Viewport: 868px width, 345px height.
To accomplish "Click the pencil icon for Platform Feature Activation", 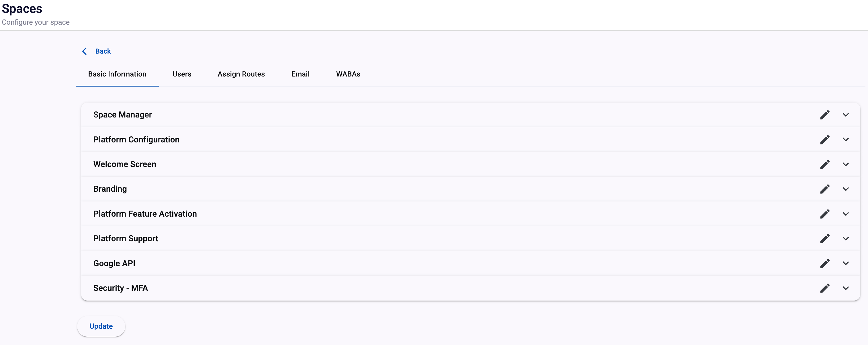I will click(824, 214).
